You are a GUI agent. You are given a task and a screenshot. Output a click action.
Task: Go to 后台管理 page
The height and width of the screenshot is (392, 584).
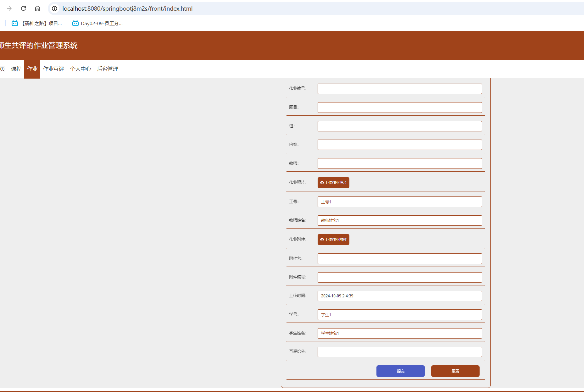tap(108, 69)
